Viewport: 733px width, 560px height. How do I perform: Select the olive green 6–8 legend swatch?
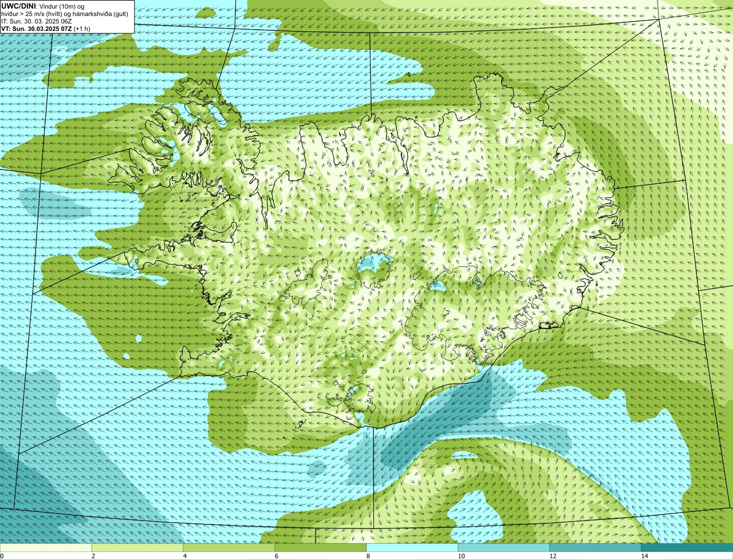[321, 547]
